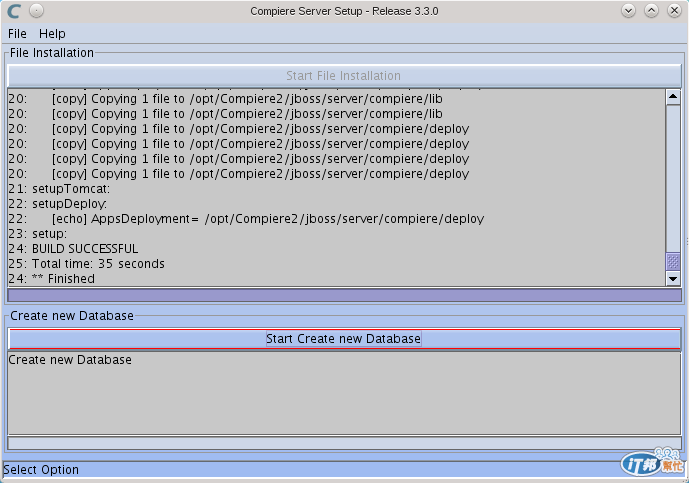Click 'Create new Database' text in lower log
689x483 pixels.
[70, 360]
